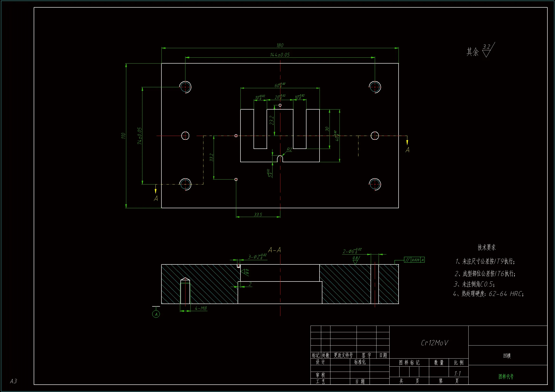This screenshot has width=555, height=392.
Task: Click the green 图样代号 text
Action: click(506, 377)
